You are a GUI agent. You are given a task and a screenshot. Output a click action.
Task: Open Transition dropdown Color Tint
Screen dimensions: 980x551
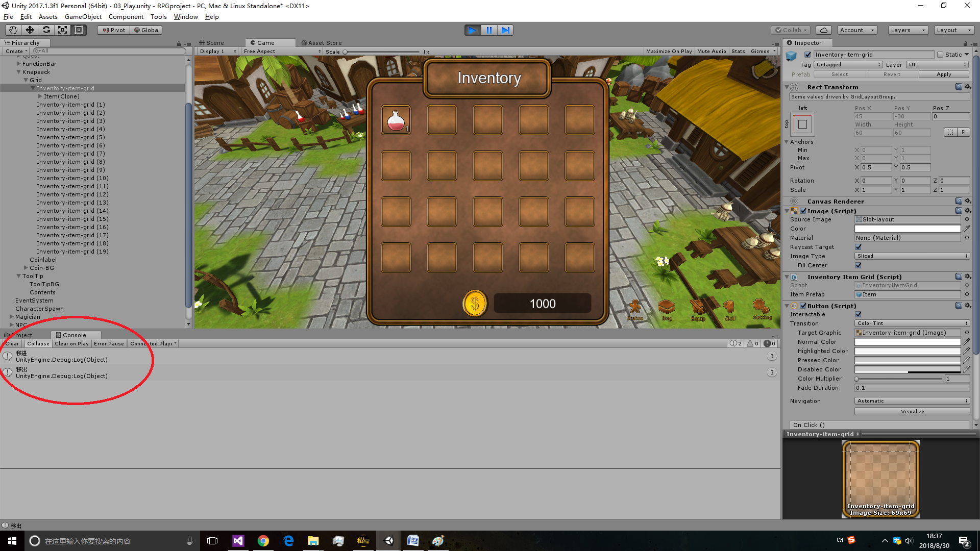coord(912,323)
